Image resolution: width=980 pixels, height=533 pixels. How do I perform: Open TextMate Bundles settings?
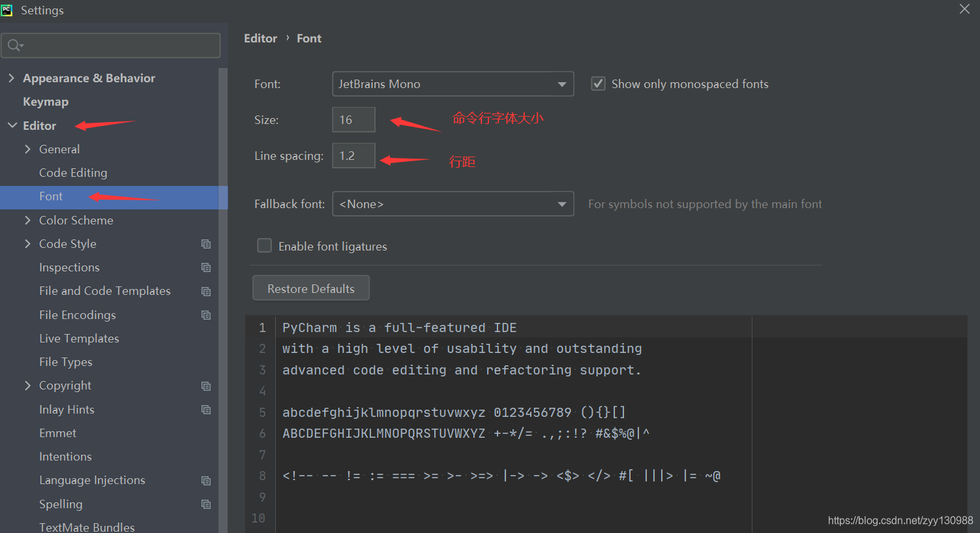pyautogui.click(x=87, y=527)
